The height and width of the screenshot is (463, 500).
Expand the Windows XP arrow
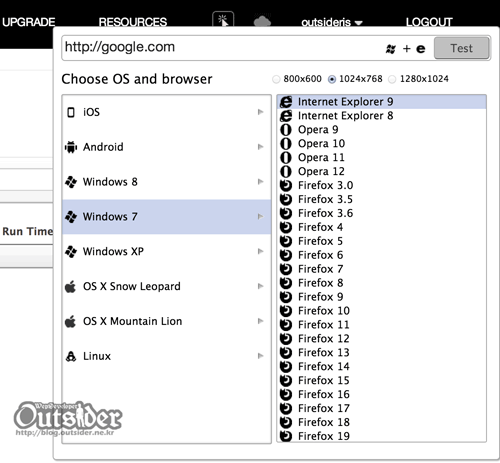point(261,251)
